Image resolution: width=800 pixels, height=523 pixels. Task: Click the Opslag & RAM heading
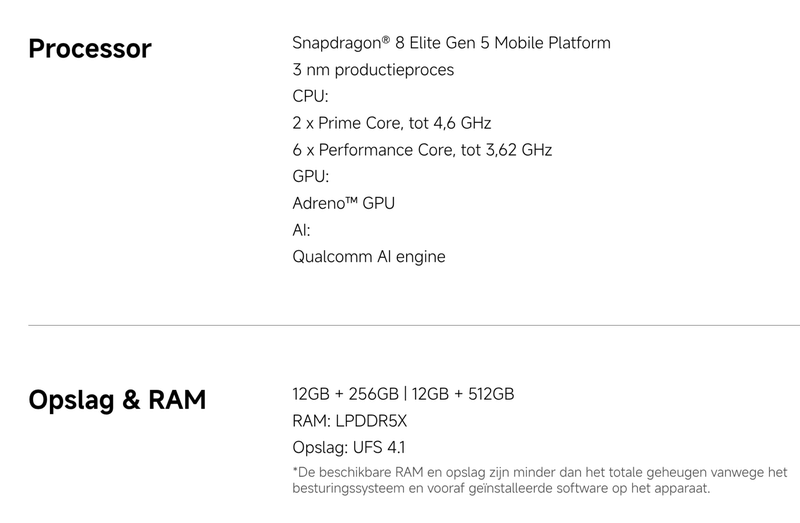pos(117,400)
